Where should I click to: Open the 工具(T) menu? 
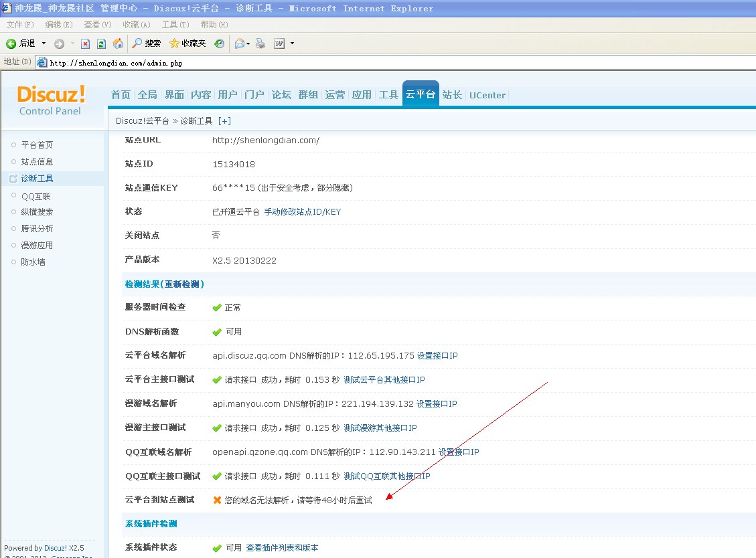click(x=175, y=25)
